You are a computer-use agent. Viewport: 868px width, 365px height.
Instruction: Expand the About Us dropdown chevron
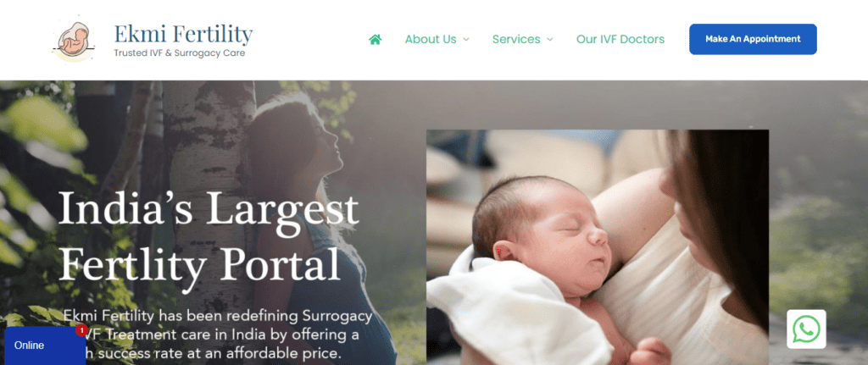[466, 39]
